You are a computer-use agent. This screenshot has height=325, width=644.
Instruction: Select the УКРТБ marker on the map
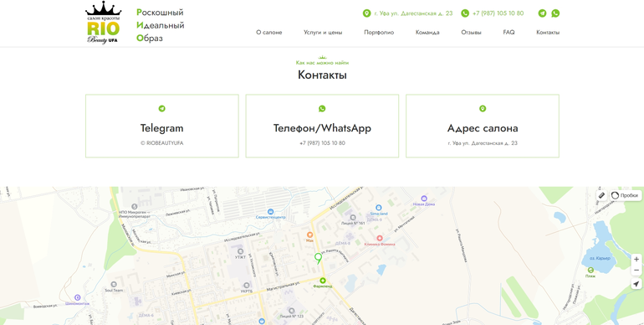[247, 285]
